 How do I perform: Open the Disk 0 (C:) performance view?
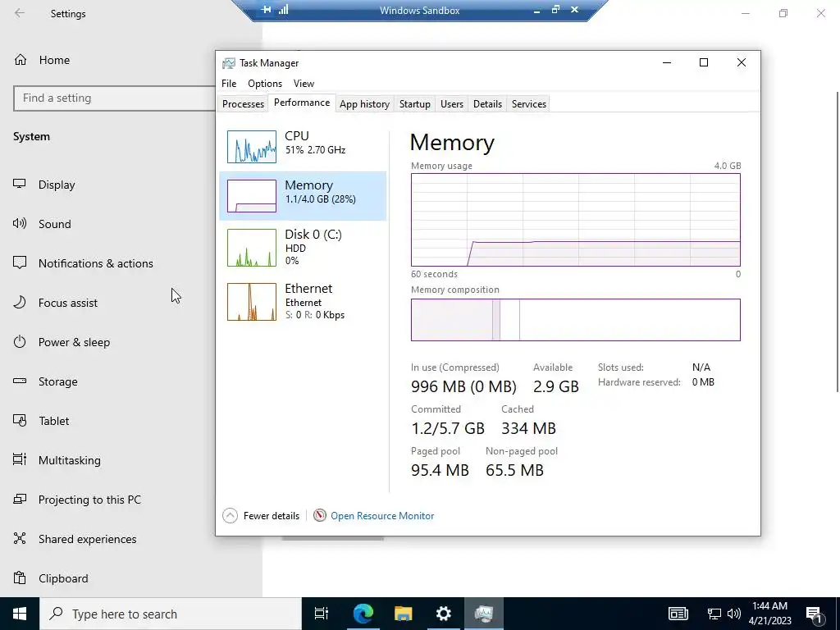pos(303,247)
